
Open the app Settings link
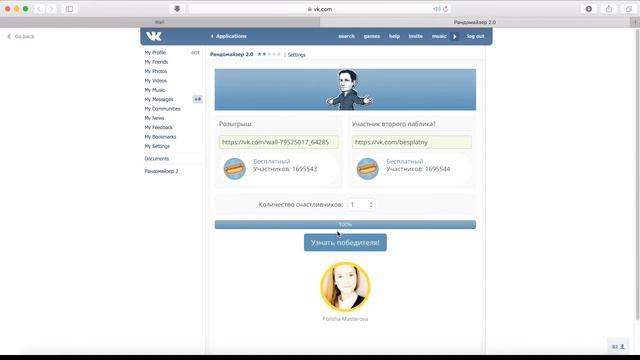coord(297,55)
